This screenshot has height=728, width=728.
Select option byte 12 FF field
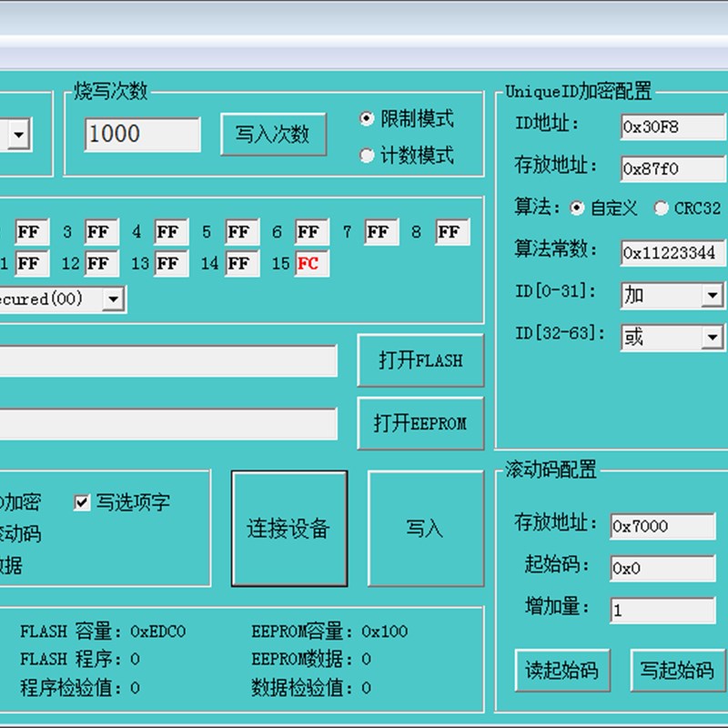point(102,263)
